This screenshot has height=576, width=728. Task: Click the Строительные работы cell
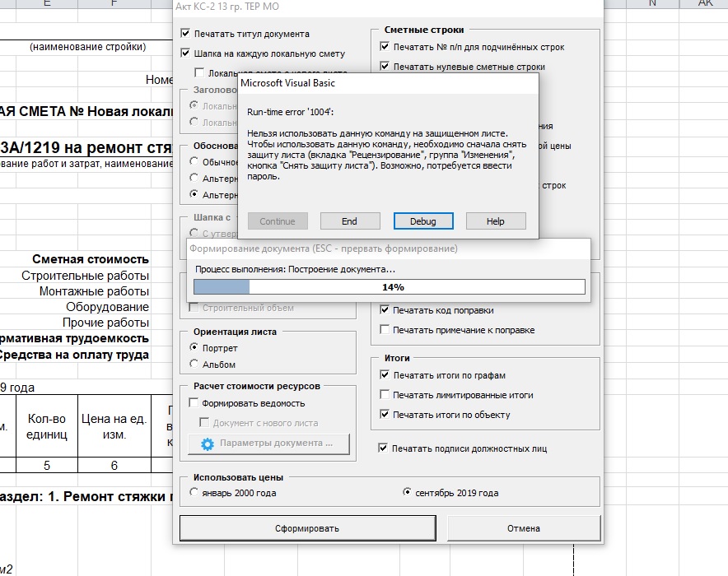[x=86, y=276]
